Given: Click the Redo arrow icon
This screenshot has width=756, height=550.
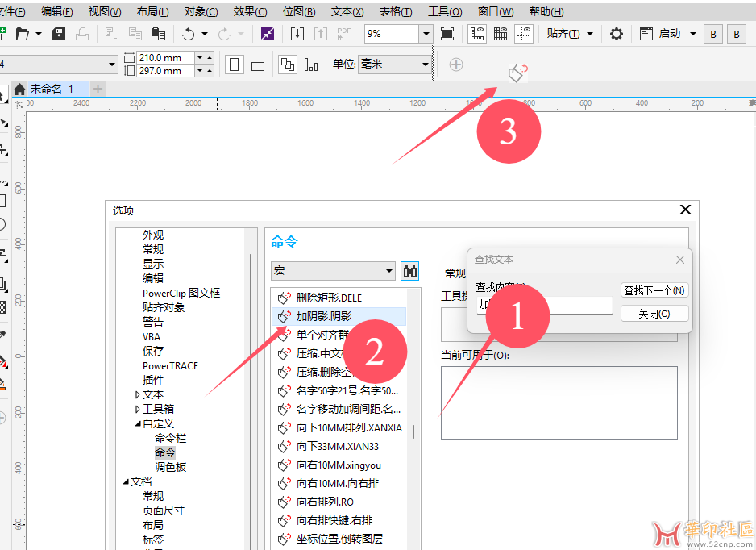Looking at the screenshot, I should [x=224, y=34].
